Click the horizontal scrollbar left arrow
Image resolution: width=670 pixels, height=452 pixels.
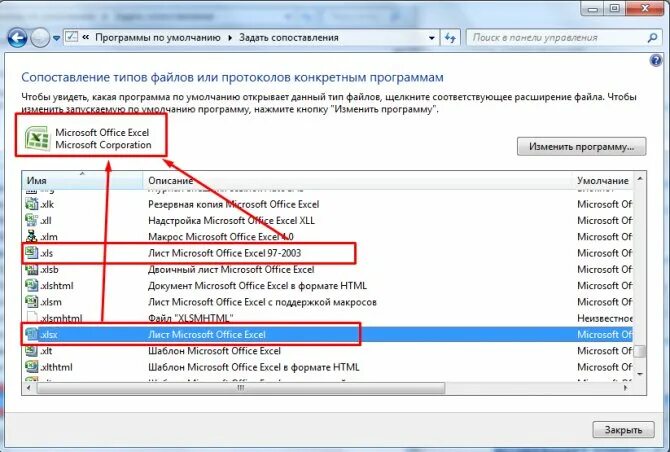(x=29, y=388)
